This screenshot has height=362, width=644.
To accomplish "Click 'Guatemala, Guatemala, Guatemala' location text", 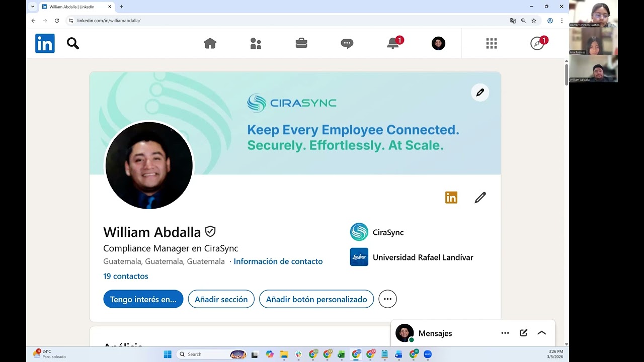I will click(x=164, y=261).
